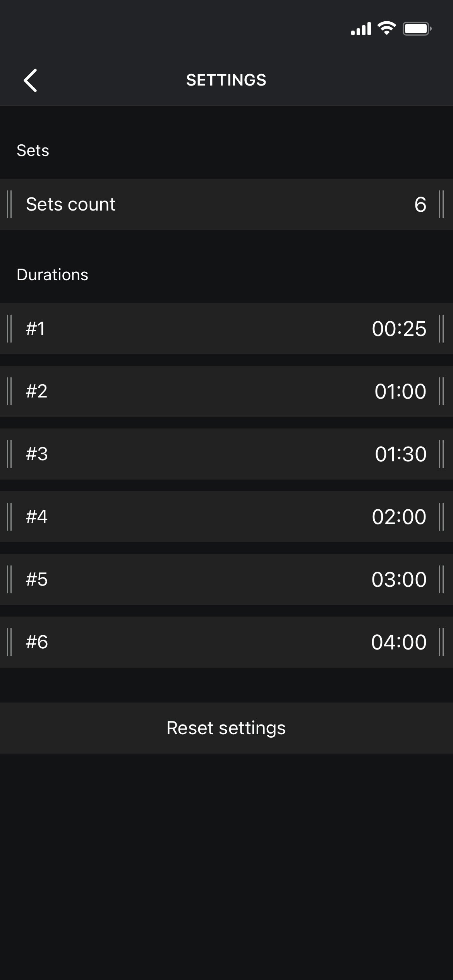The height and width of the screenshot is (980, 453).
Task: Tap left grip handle of duration #4
Action: (x=10, y=517)
